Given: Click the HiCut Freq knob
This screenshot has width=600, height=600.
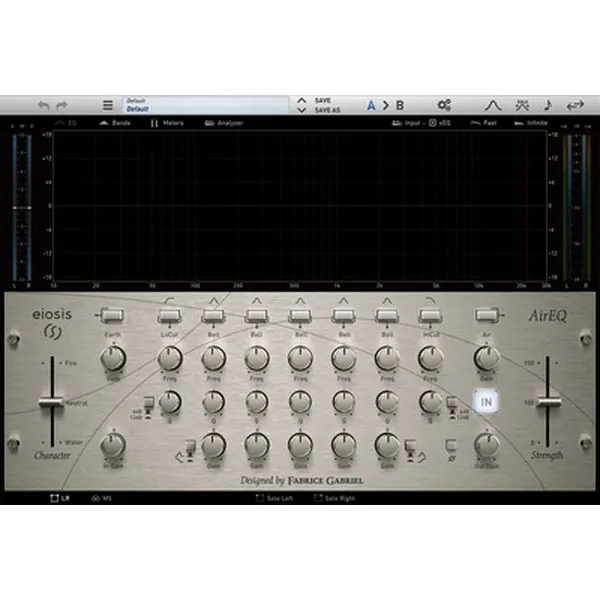Looking at the screenshot, I should tap(430, 359).
